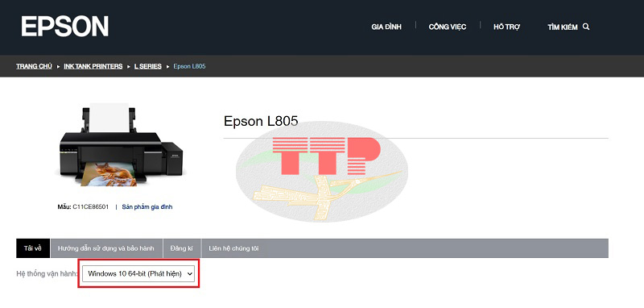The height and width of the screenshot is (308, 644).
Task: Open the HỖ TRỢ menu
Action: (x=507, y=27)
